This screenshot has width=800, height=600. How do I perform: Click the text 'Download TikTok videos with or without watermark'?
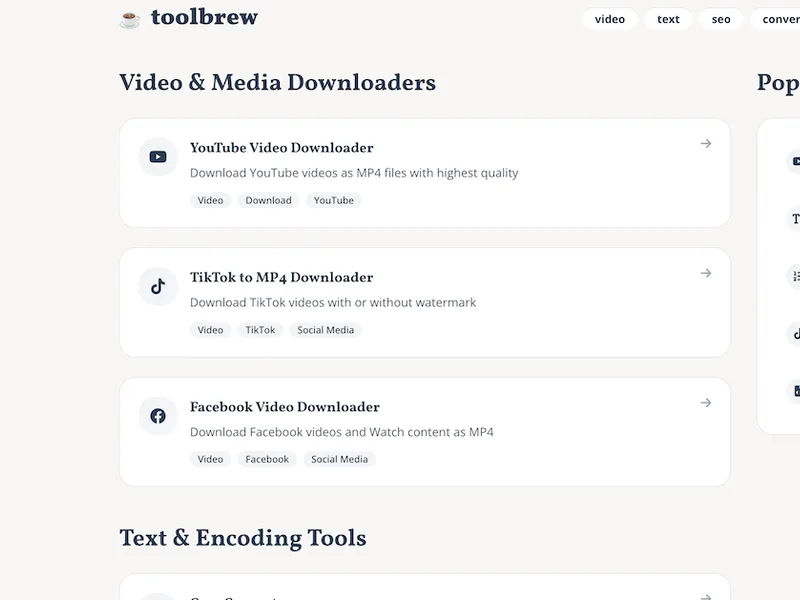click(x=333, y=303)
